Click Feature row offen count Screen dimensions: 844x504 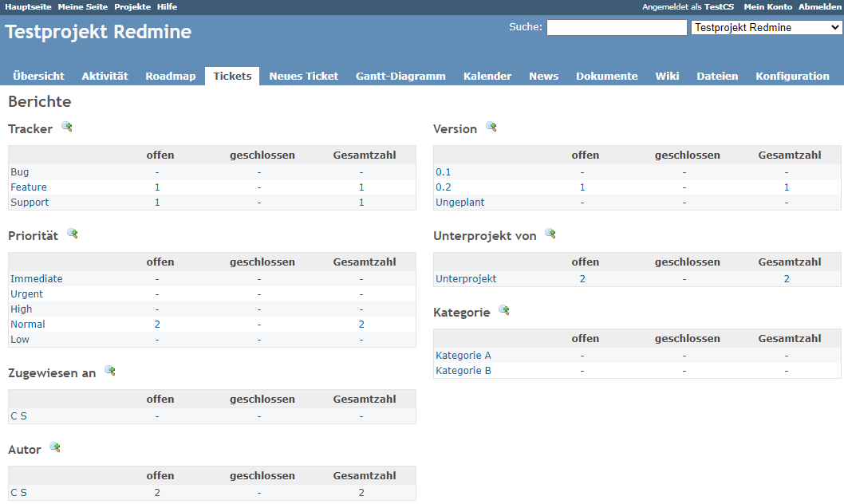click(157, 187)
